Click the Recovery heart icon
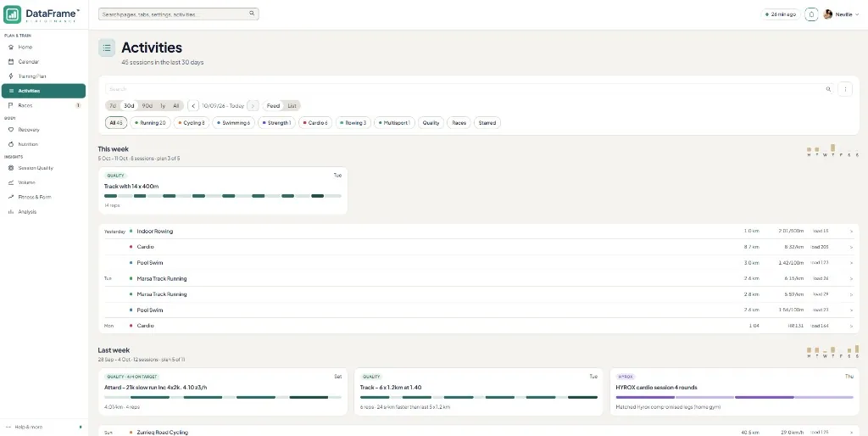 coord(10,130)
